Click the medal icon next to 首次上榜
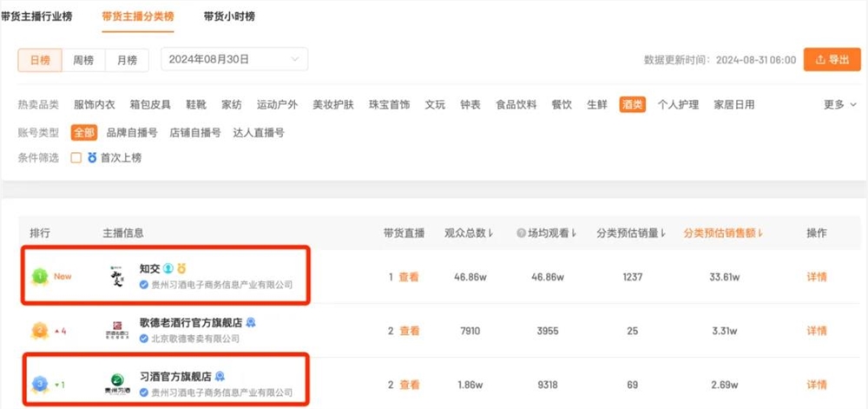868x409 pixels. [x=93, y=158]
